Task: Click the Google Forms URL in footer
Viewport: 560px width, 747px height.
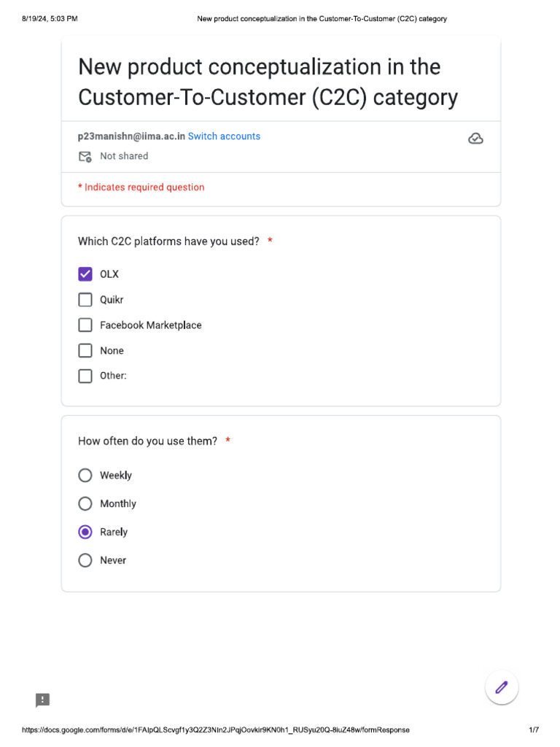Action: tap(216, 730)
